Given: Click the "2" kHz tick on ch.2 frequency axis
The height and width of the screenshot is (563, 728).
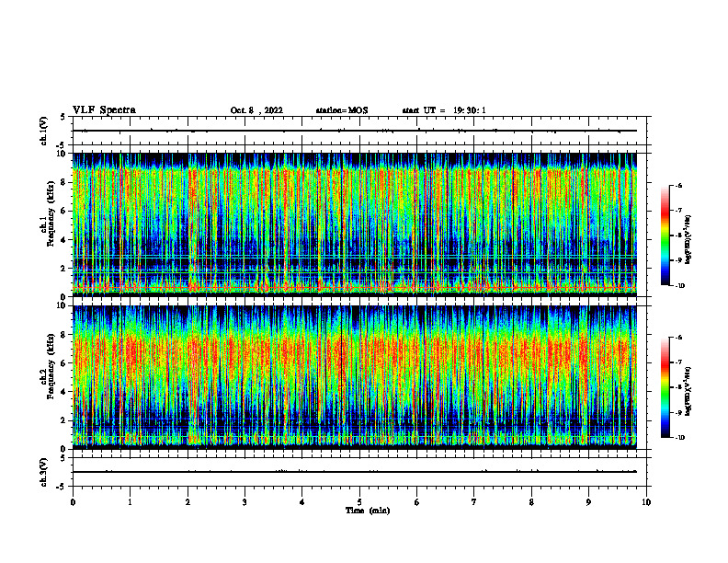Looking at the screenshot, I should [x=64, y=420].
